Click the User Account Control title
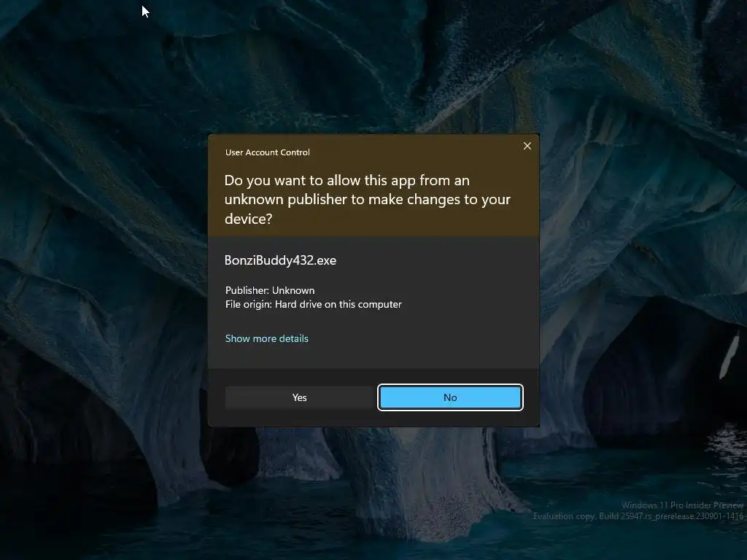 (x=267, y=152)
